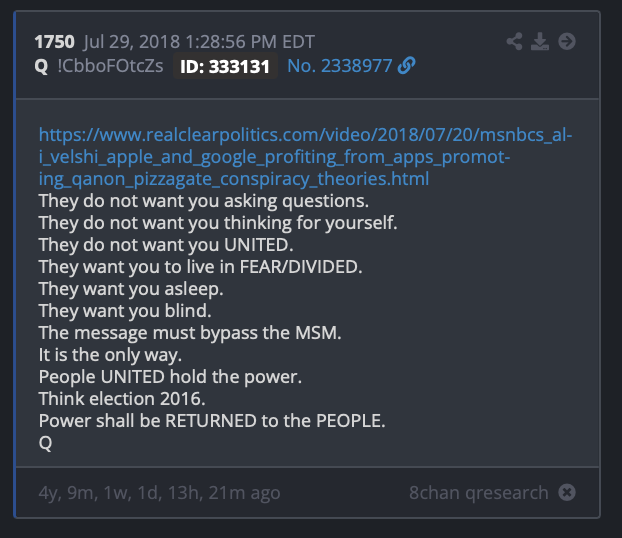This screenshot has width=622, height=538.
Task: Click post number 1750 in the header
Action: 54,42
